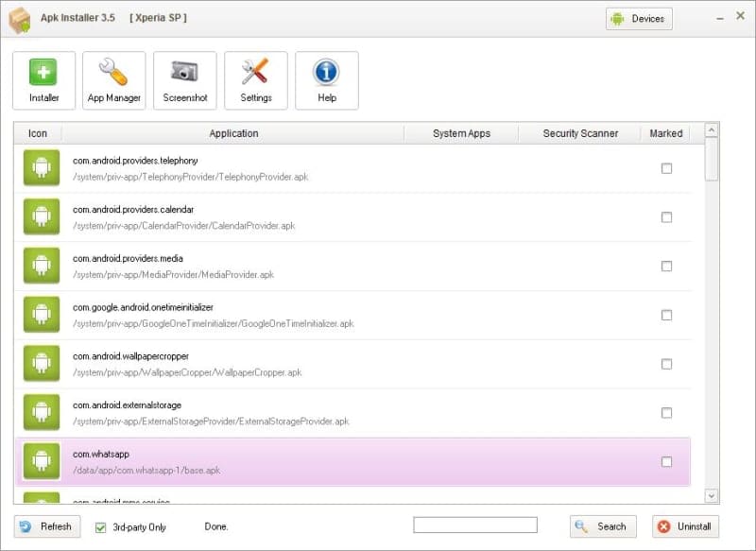This screenshot has height=551, width=756.
Task: Click the android icon for com.android.providers.calendar
Action: point(42,216)
